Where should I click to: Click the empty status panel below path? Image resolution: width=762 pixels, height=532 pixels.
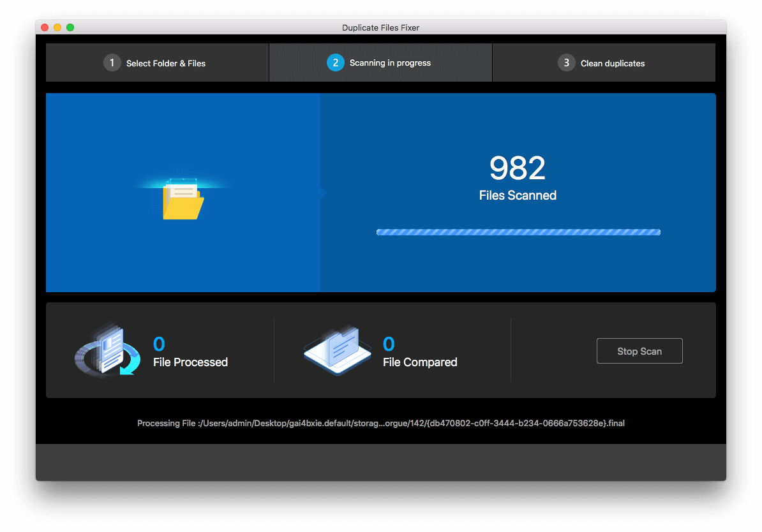380,462
